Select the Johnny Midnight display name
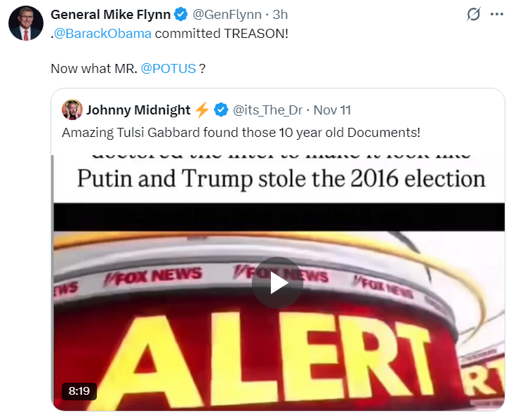Screen dimensions: 518x420 tap(138, 110)
